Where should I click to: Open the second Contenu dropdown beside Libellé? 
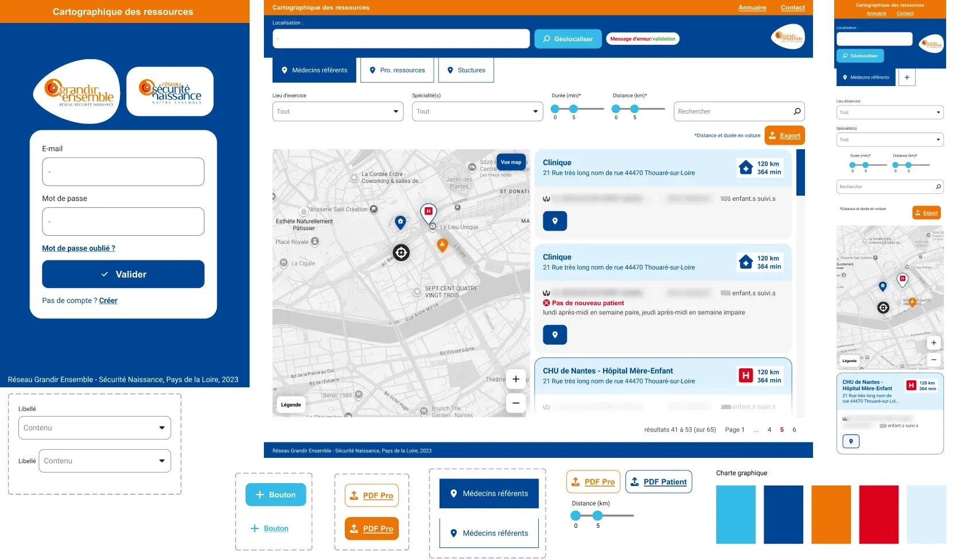click(x=105, y=461)
